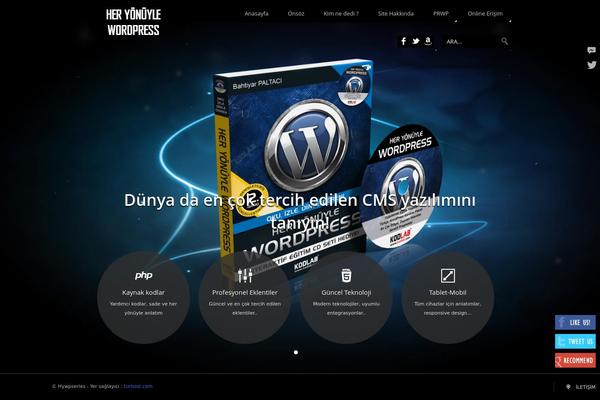600x400 pixels.
Task: Select the PRWP menu item
Action: click(440, 14)
